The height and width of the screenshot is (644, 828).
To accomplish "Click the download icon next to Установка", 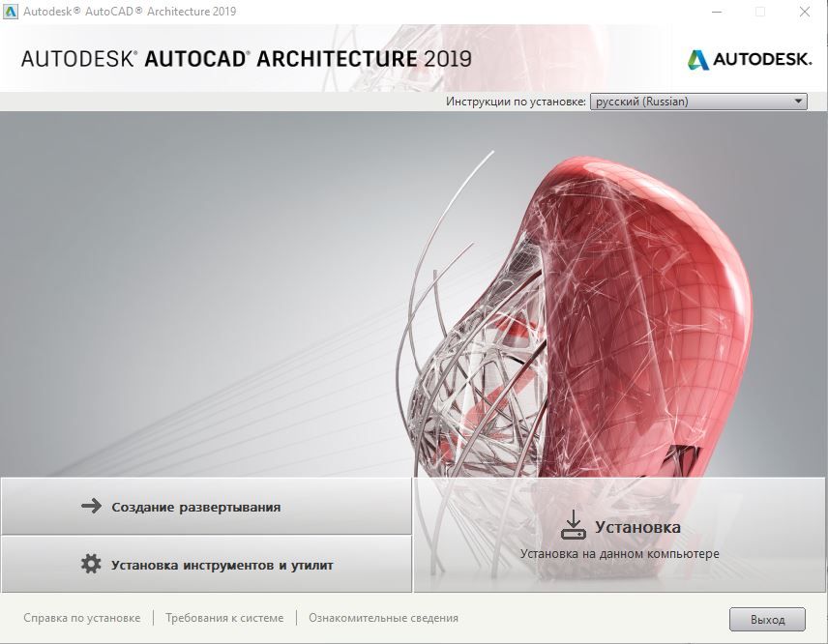I will (x=573, y=525).
